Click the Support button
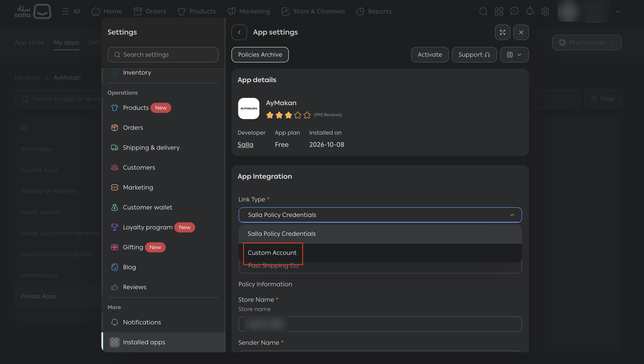 click(474, 54)
